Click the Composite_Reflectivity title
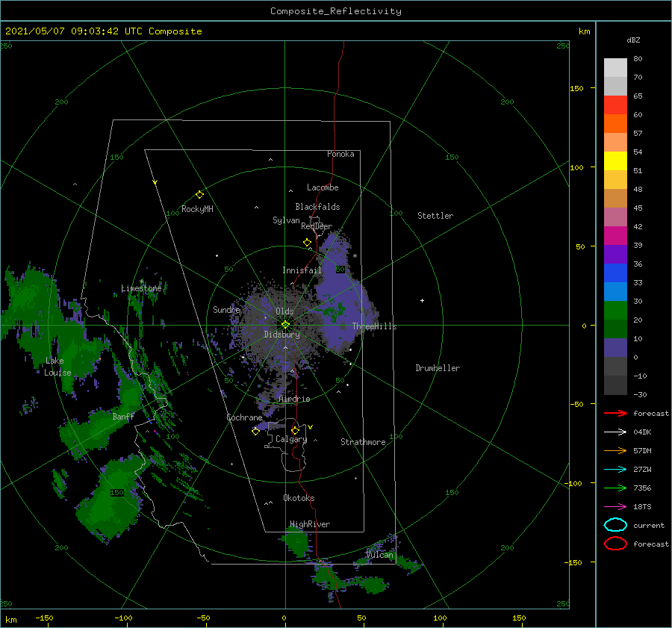This screenshot has width=672, height=628. pyautogui.click(x=336, y=11)
